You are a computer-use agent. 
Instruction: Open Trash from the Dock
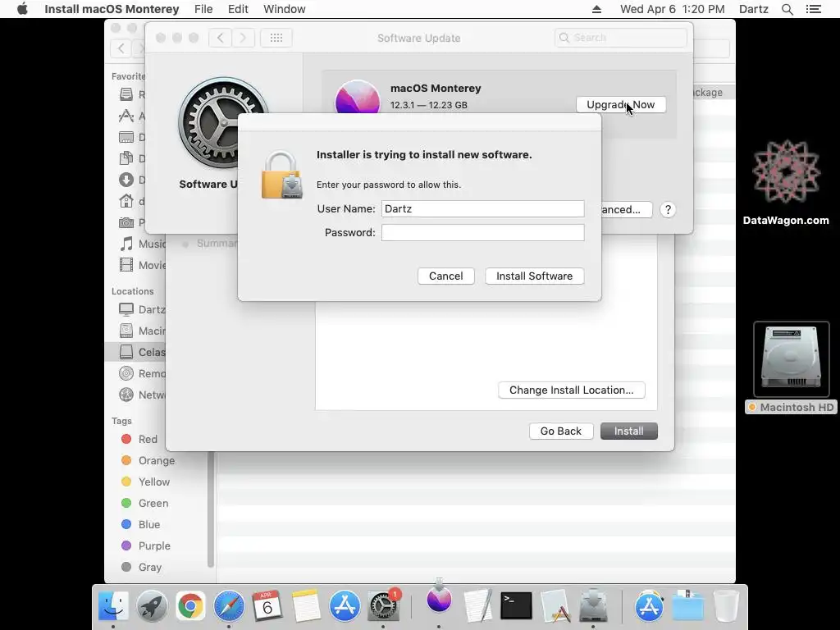(727, 606)
